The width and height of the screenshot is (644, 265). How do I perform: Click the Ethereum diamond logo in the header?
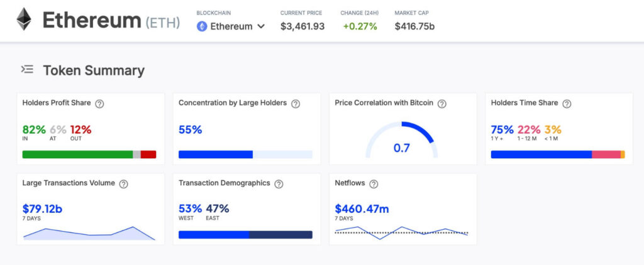[x=24, y=19]
